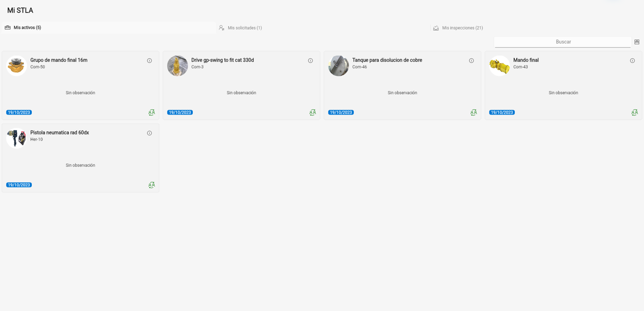Click Sin observación on the Com-50 card
Viewport: 644px width, 311px height.
(80, 93)
